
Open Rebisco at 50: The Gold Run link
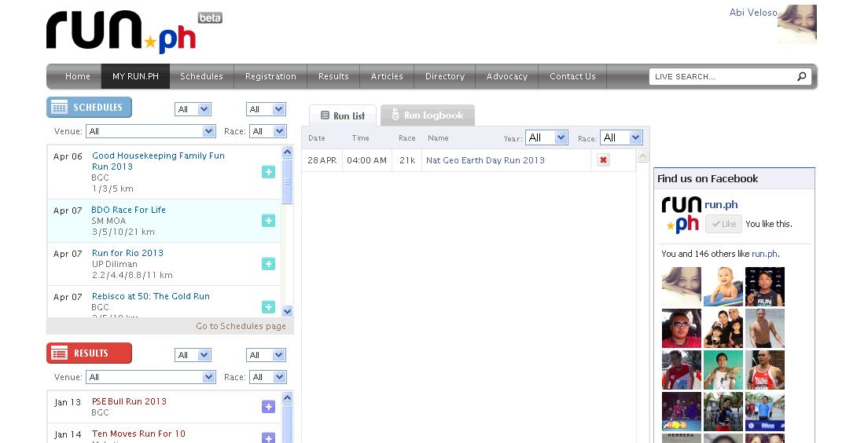(151, 296)
